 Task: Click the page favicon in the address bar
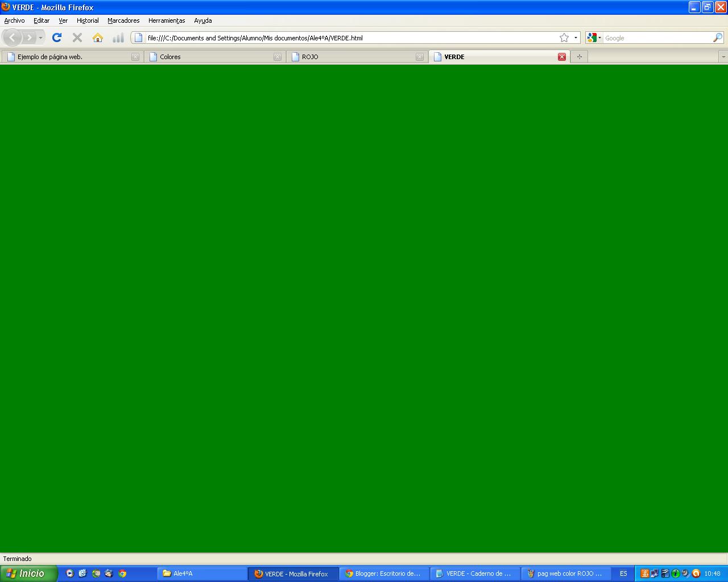138,38
